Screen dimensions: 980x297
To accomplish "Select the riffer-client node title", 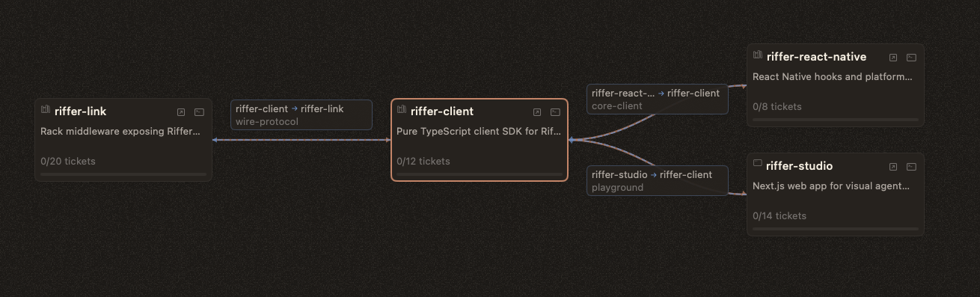I will click(442, 111).
